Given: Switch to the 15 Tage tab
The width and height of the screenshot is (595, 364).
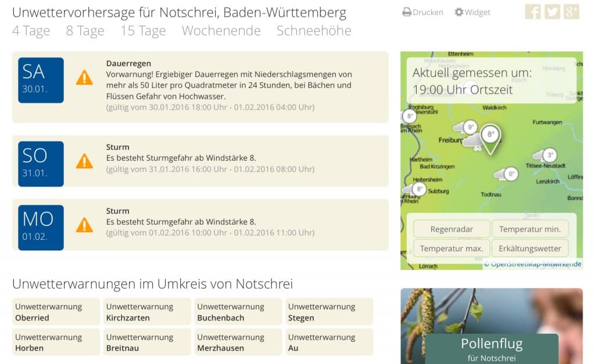Looking at the screenshot, I should tap(143, 31).
